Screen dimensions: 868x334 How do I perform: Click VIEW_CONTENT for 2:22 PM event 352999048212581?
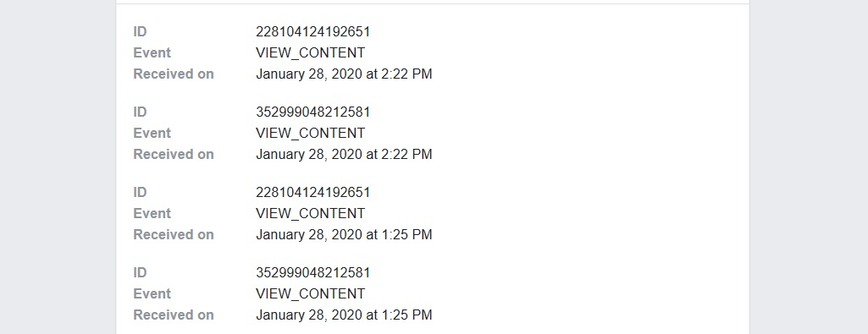pyautogui.click(x=311, y=134)
